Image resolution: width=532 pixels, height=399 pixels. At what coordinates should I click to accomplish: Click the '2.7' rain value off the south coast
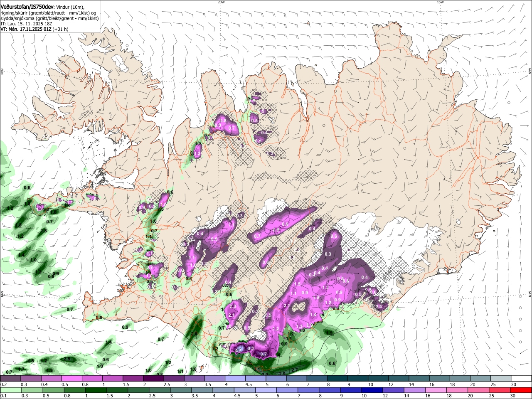click(x=295, y=370)
